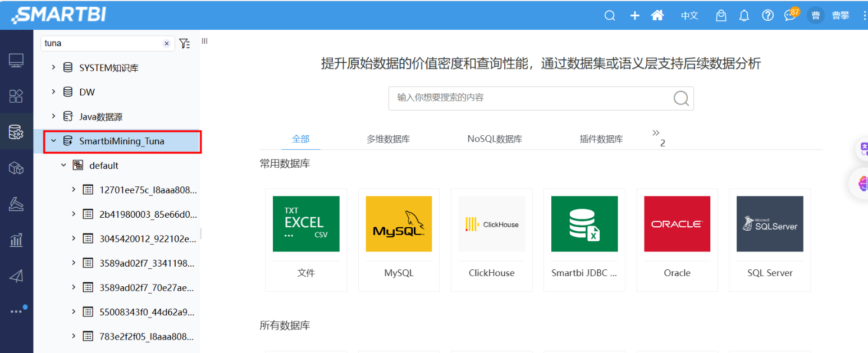Switch to the 多维数据库 tab
This screenshot has width=868, height=353.
pos(388,139)
